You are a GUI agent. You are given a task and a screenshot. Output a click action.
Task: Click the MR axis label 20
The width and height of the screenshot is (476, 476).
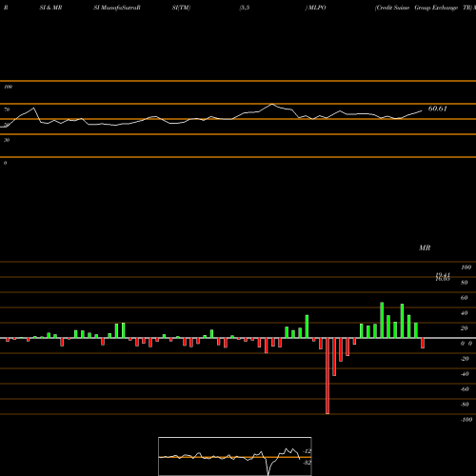coord(465,328)
